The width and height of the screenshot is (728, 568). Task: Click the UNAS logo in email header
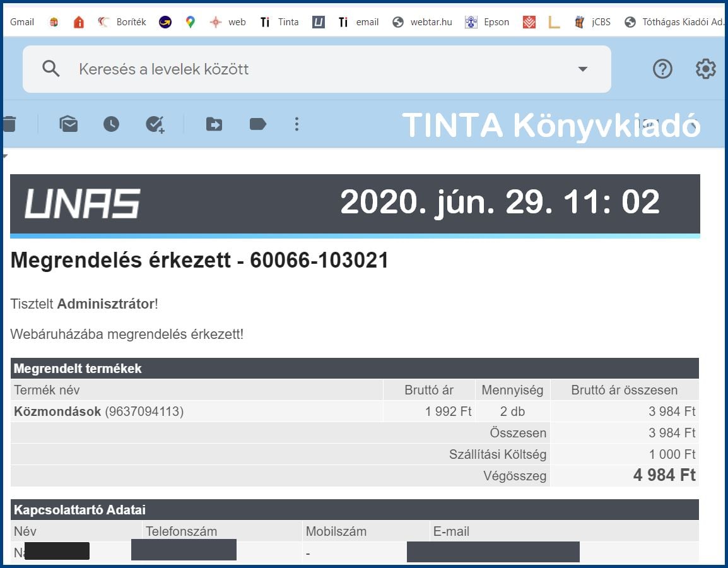click(x=82, y=203)
